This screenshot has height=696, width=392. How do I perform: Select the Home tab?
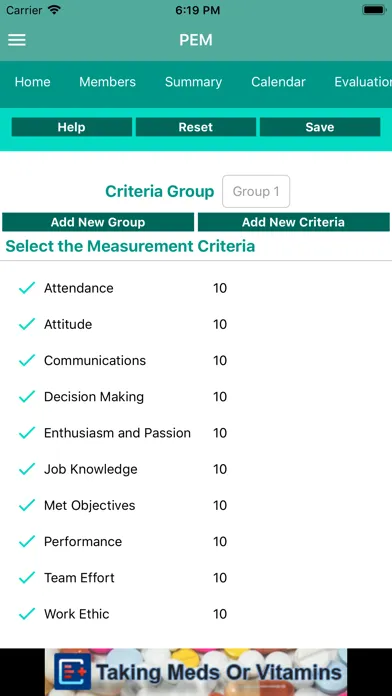click(32, 82)
